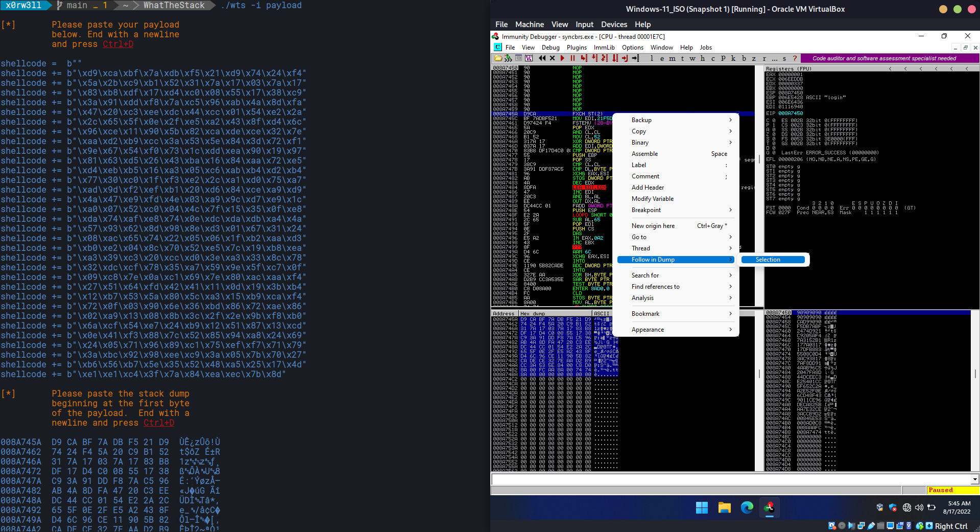Open the Plugins menu
The image size is (980, 532).
(577, 48)
